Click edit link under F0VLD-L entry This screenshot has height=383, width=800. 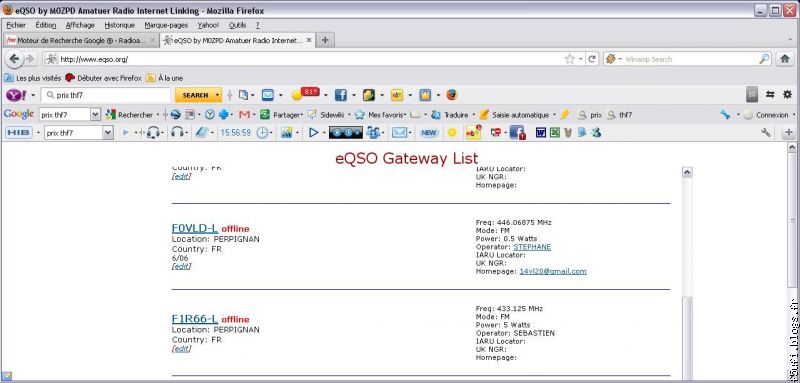coord(182,266)
